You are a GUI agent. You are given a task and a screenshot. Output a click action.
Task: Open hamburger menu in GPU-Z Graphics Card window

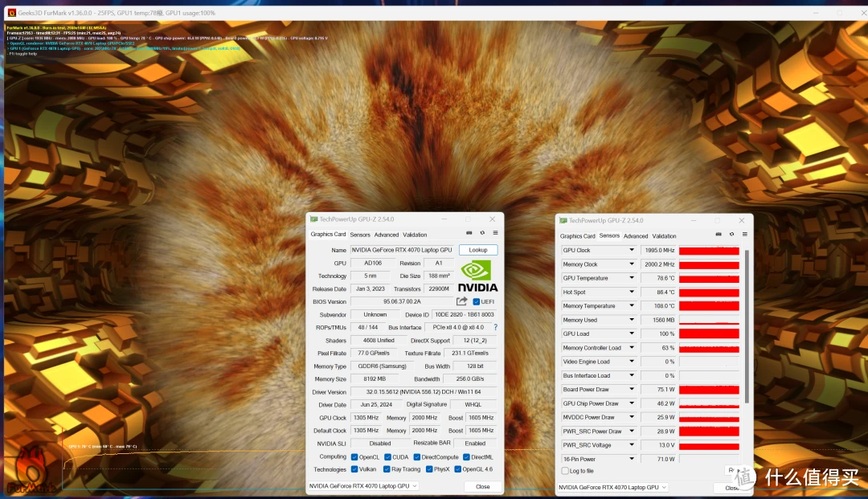495,233
